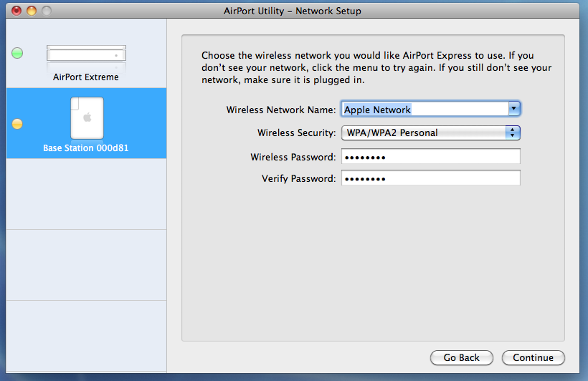The image size is (588, 381).
Task: Click the green status light beside AirPort Extreme
Action: click(17, 53)
